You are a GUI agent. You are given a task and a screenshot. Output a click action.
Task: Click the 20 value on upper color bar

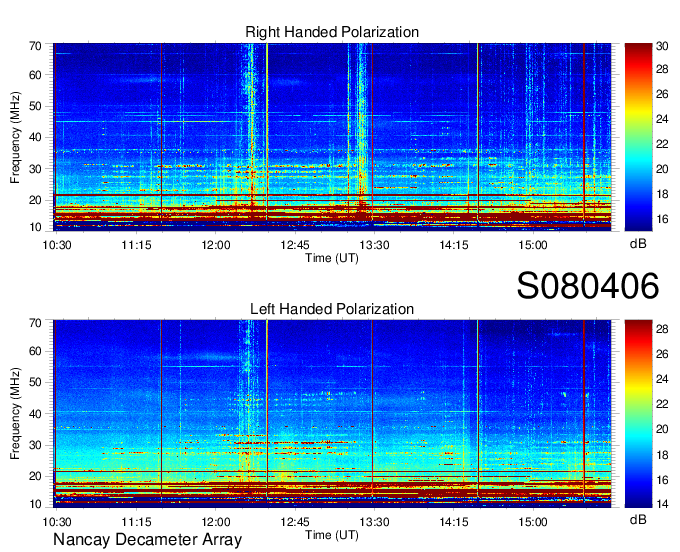click(662, 169)
